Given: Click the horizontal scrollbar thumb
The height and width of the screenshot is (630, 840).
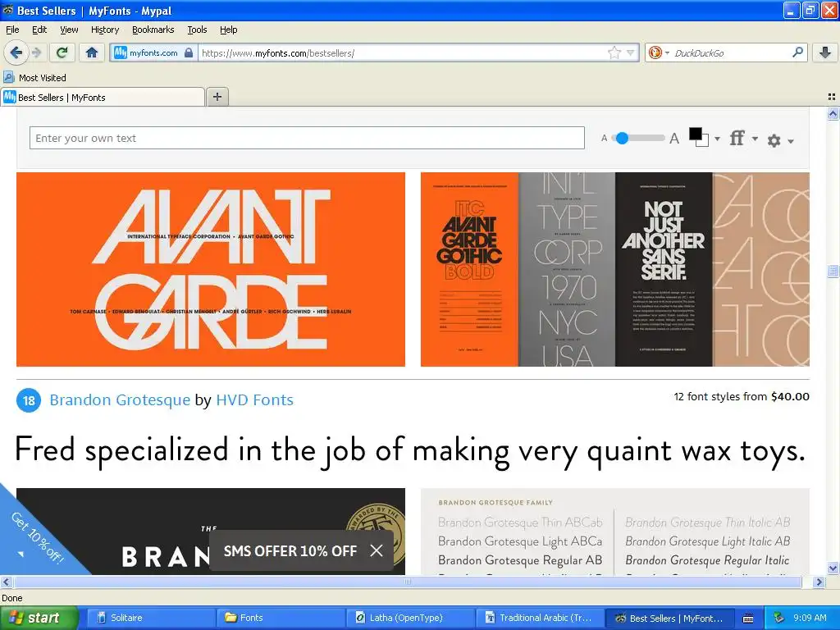Looking at the screenshot, I should pos(407,582).
